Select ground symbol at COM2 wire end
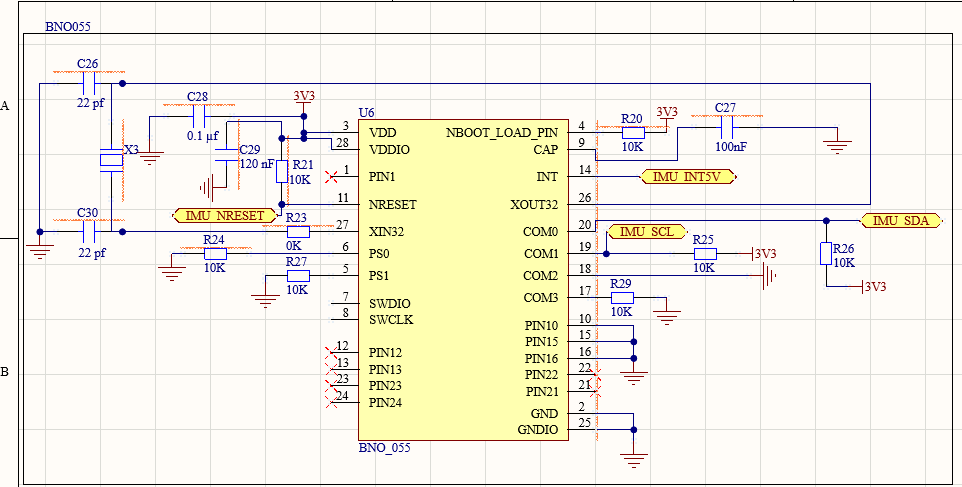 (x=769, y=276)
